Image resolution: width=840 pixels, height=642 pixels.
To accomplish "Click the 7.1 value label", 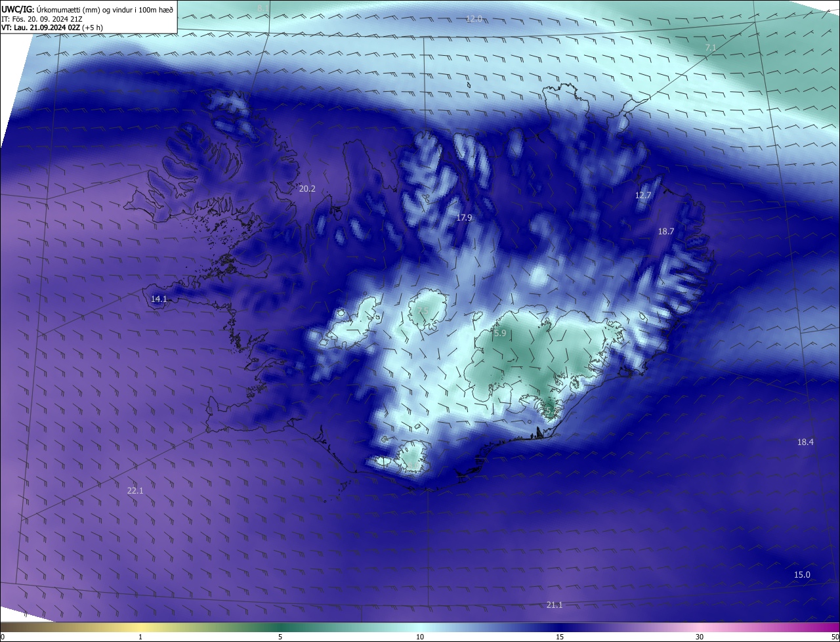I will coord(711,48).
